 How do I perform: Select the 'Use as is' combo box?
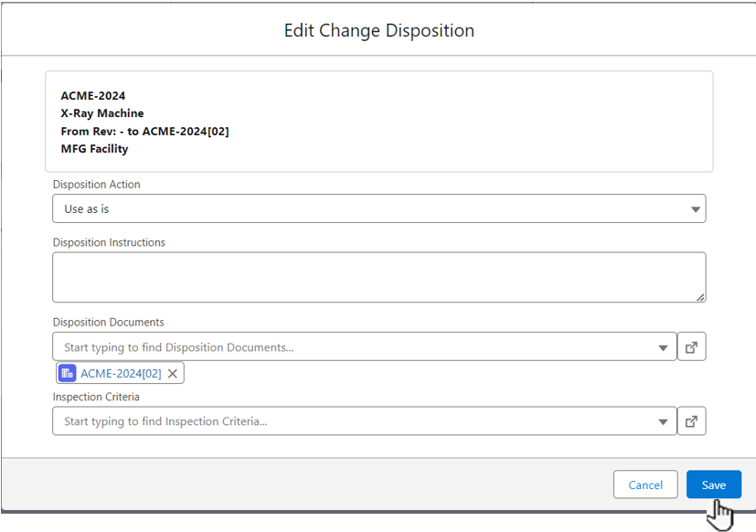[366, 209]
